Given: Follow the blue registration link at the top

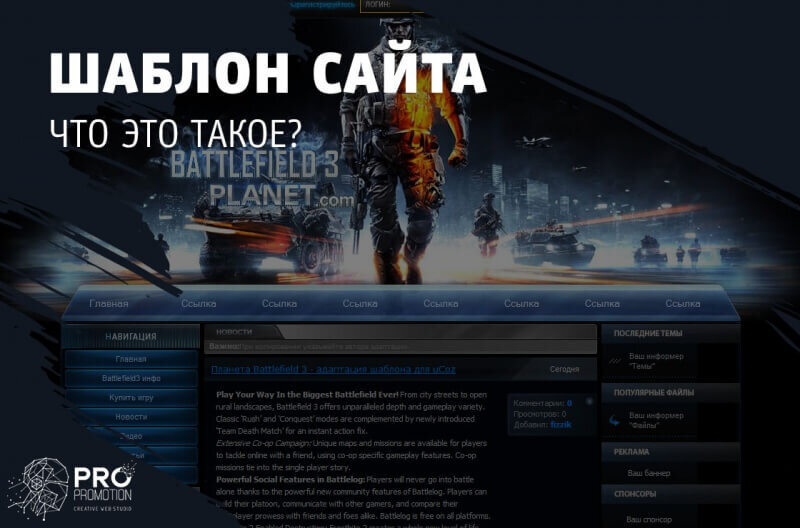Looking at the screenshot, I should (x=322, y=5).
